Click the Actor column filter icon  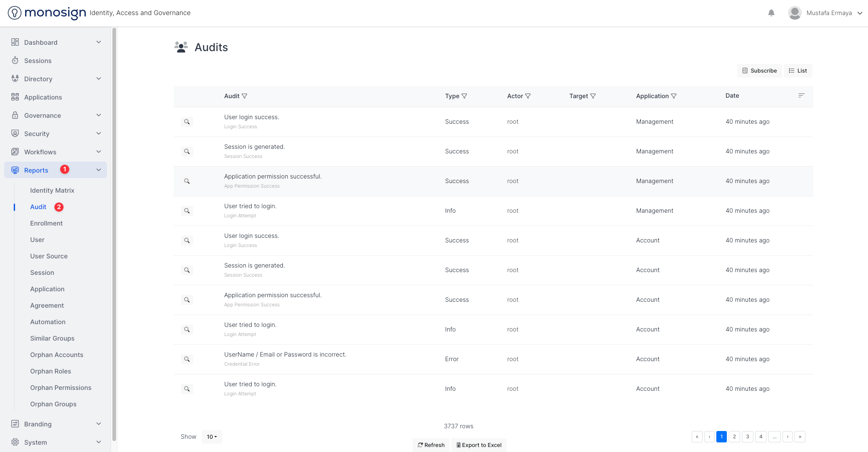(x=528, y=96)
